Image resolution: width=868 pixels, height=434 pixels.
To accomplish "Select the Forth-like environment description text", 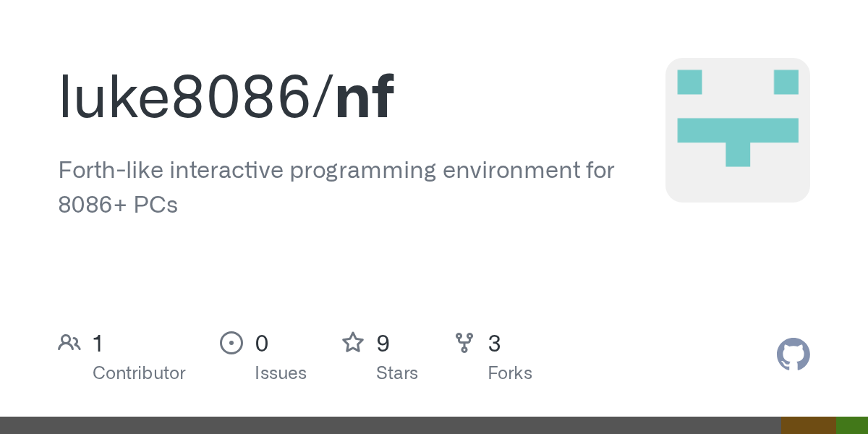I will (336, 187).
